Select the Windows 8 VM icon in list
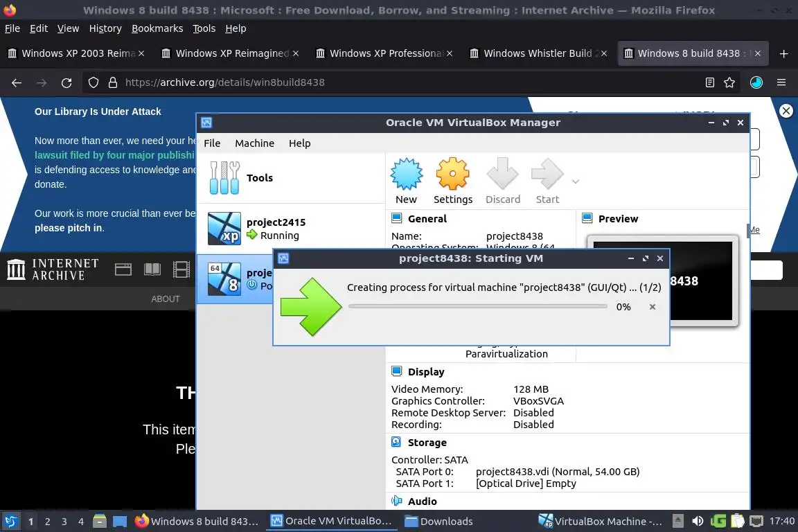 coord(224,279)
